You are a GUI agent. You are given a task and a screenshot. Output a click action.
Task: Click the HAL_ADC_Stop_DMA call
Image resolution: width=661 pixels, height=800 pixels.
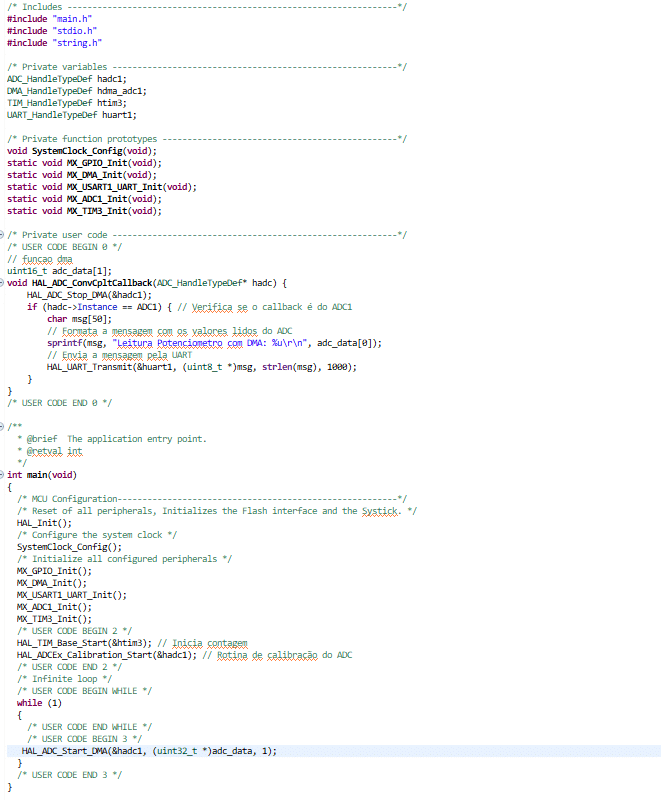click(89, 295)
